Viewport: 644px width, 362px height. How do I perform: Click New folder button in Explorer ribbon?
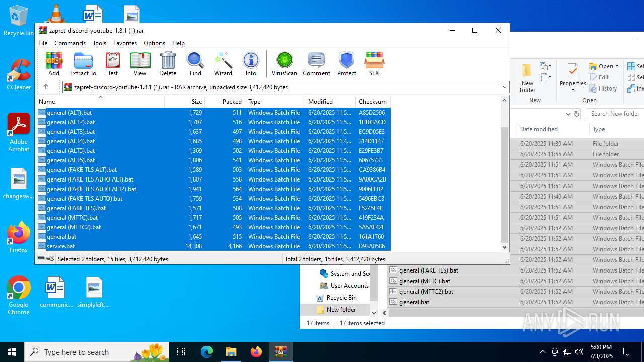pyautogui.click(x=527, y=78)
